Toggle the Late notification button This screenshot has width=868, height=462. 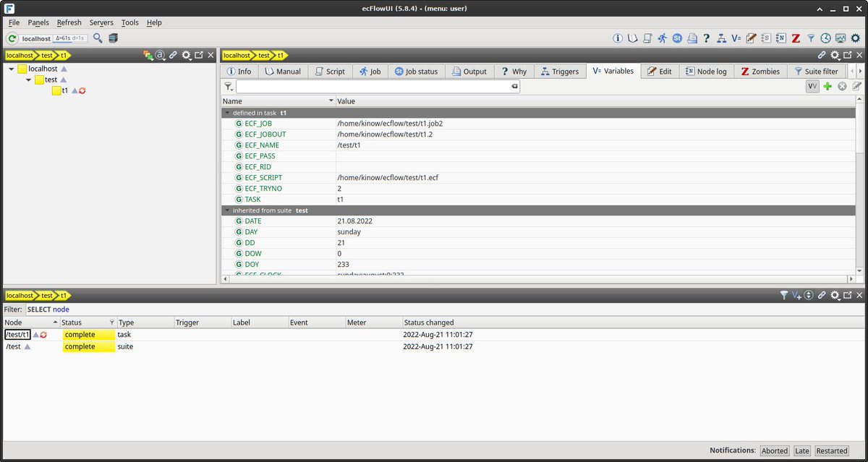point(802,450)
